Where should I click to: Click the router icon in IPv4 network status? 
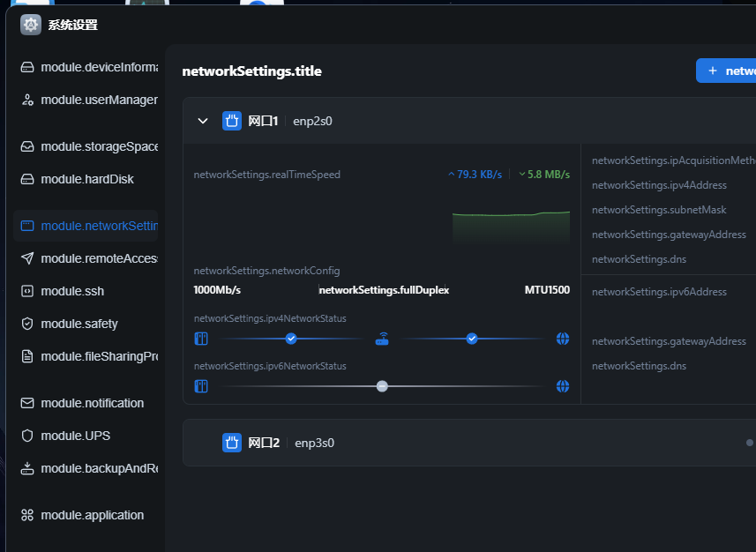tap(382, 339)
